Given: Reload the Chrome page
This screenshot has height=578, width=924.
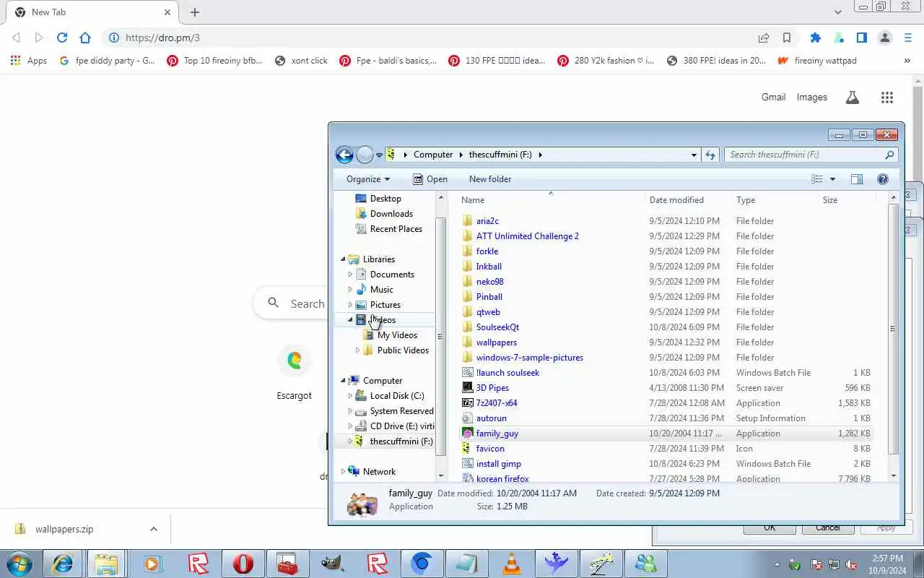Looking at the screenshot, I should pyautogui.click(x=62, y=38).
